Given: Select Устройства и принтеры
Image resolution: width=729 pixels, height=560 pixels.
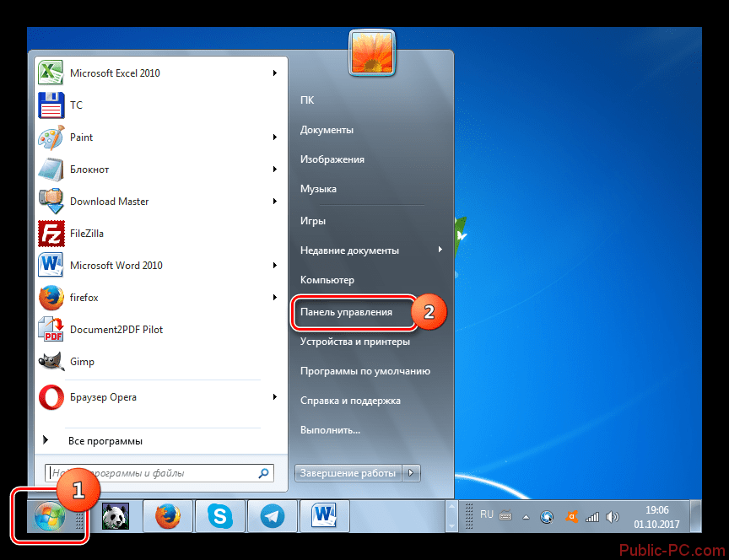Looking at the screenshot, I should (355, 342).
